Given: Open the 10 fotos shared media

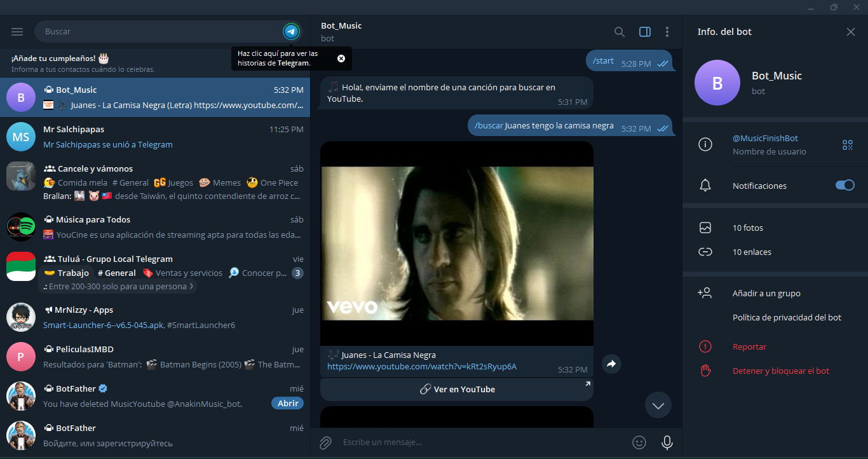Looking at the screenshot, I should (x=748, y=228).
